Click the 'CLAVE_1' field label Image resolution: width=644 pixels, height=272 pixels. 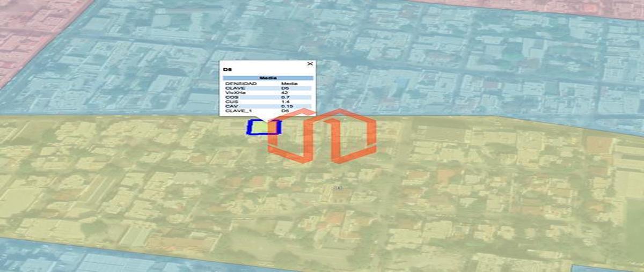238,111
